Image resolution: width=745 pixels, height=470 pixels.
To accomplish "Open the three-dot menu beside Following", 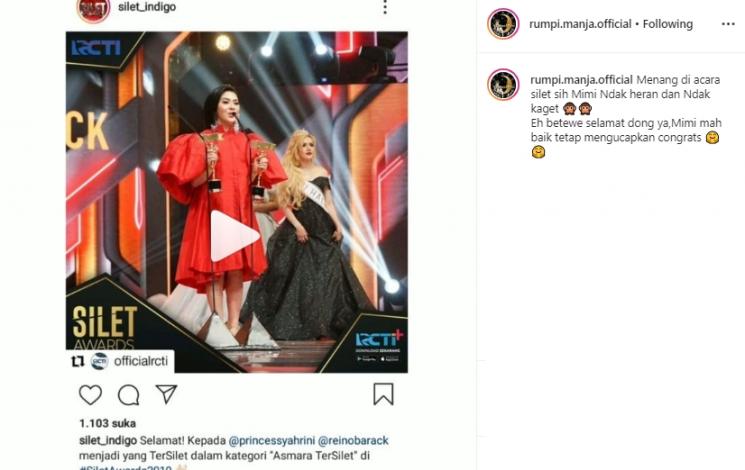I will [x=728, y=24].
